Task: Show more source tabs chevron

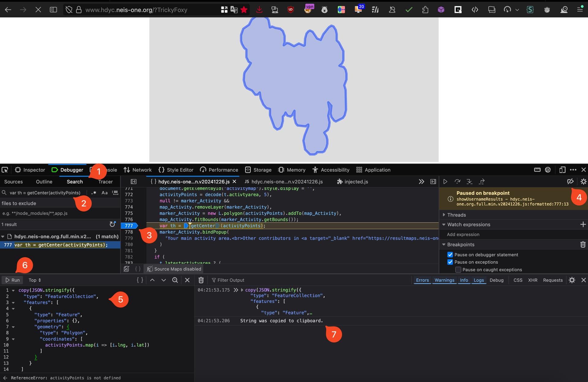Action: coord(421,181)
